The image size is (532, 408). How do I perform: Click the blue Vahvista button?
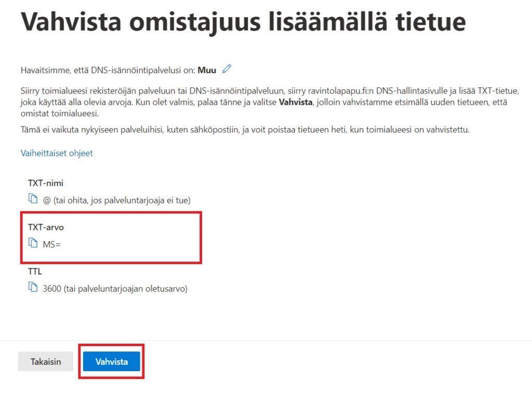111,362
